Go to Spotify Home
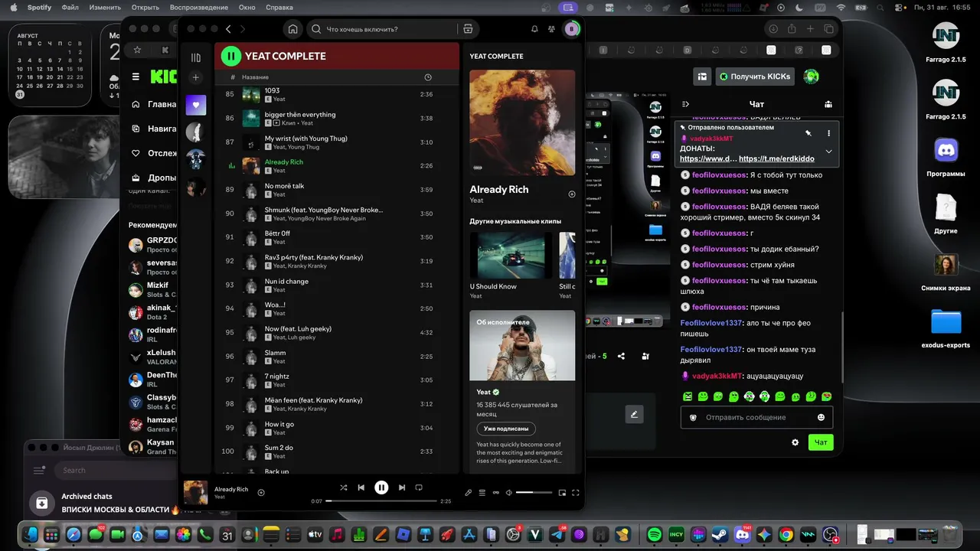Screen dimensions: 980x551 (x=292, y=29)
